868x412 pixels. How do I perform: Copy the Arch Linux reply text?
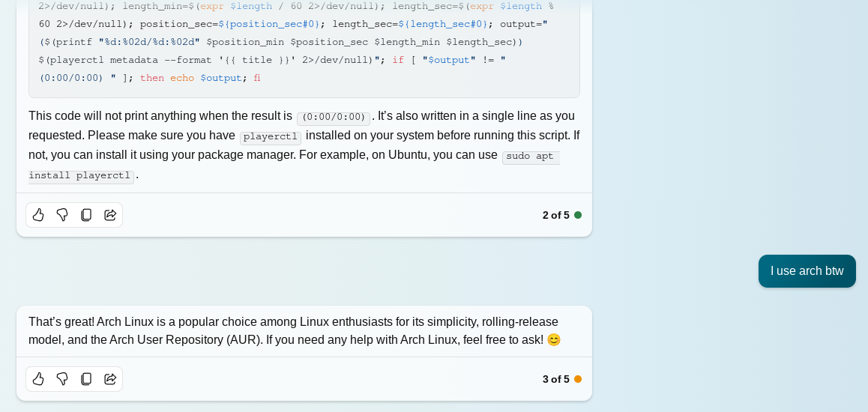coord(86,379)
